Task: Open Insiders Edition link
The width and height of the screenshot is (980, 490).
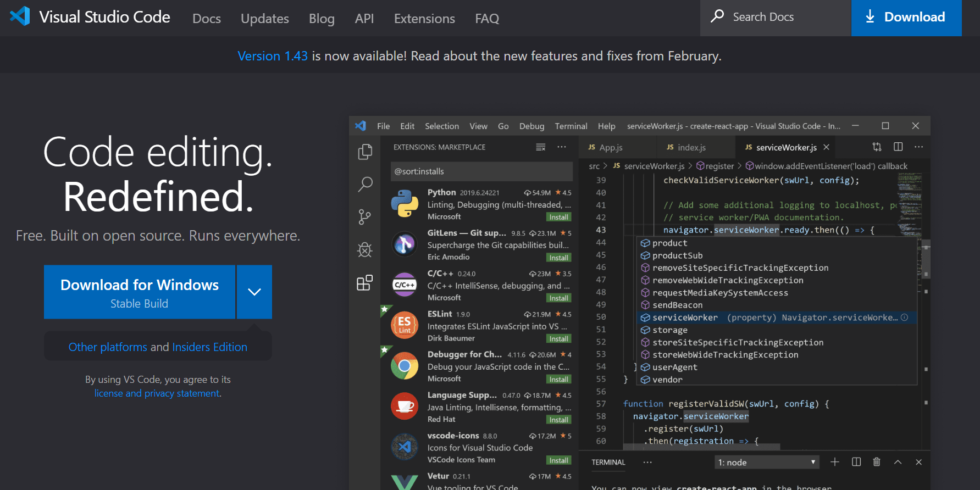Action: 209,347
